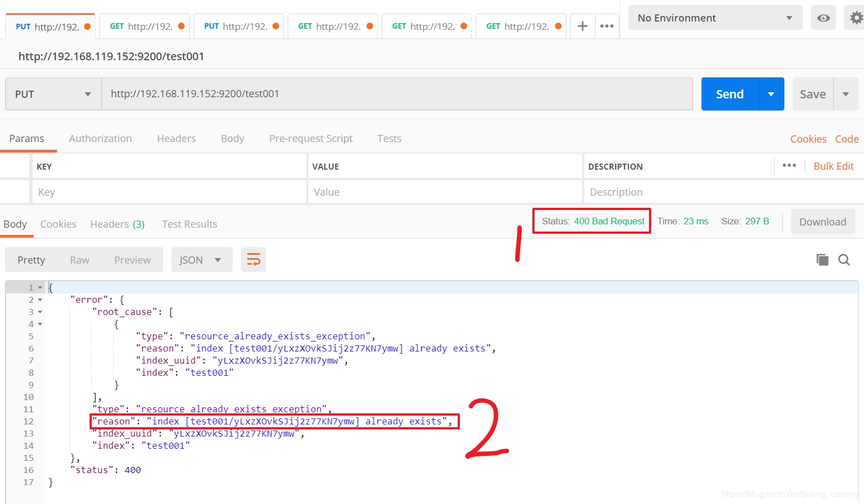Image resolution: width=864 pixels, height=504 pixels.
Task: Click the "status": 400 line in response
Action: point(106,470)
